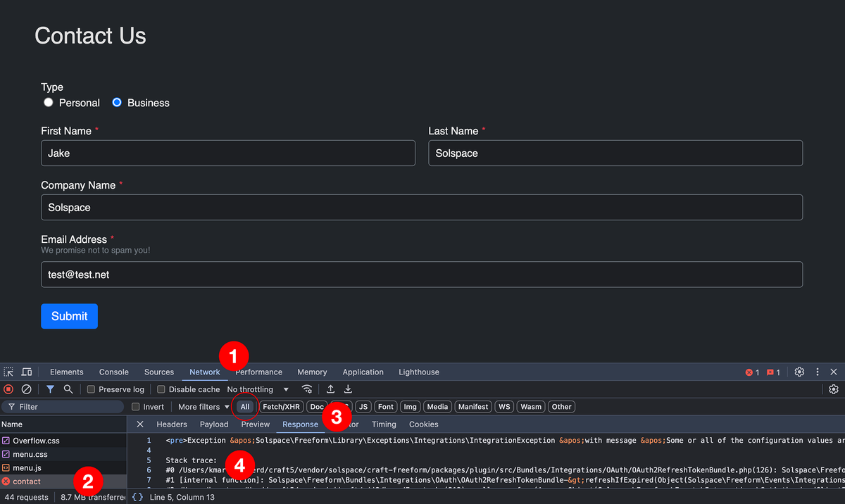Stop recording network log
This screenshot has height=504, width=845.
(8, 389)
